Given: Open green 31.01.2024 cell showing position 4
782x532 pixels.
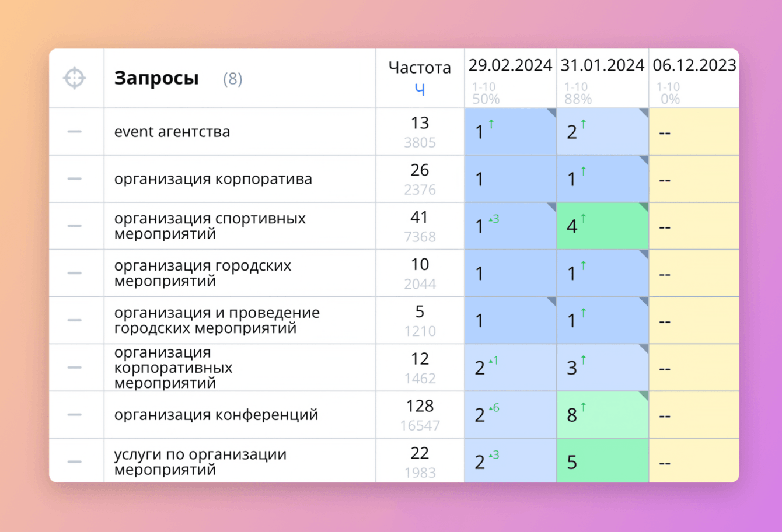Looking at the screenshot, I should tap(603, 226).
